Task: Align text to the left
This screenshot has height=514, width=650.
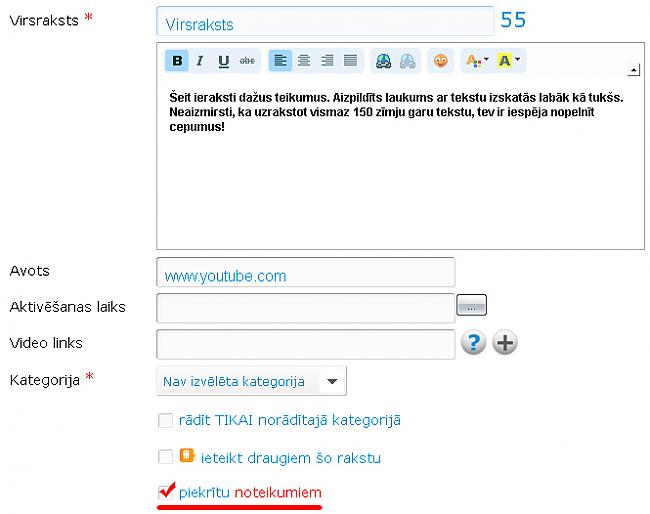Action: [280, 61]
